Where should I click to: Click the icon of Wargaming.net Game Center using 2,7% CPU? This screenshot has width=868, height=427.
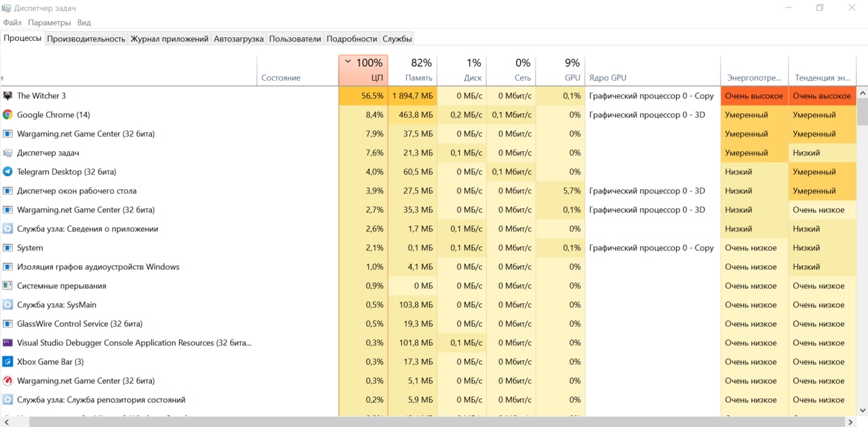click(x=7, y=210)
